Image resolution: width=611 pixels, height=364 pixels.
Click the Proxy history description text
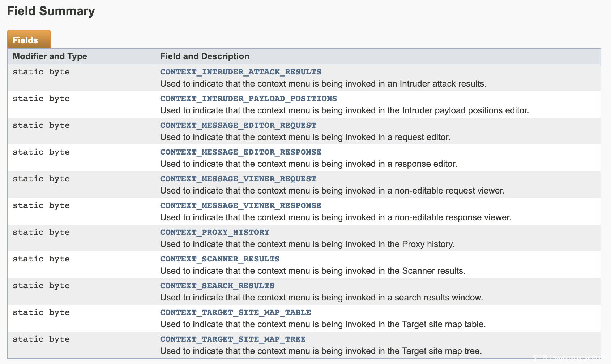pos(307,244)
